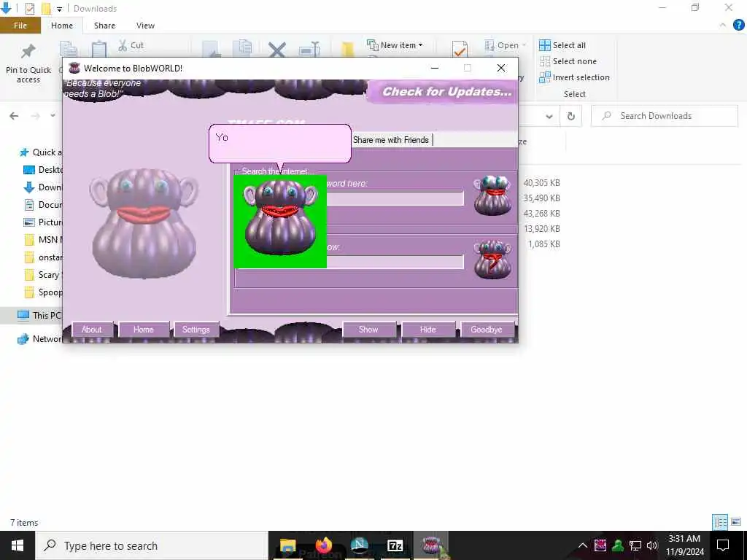
Task: Select Desktop in navigation pane
Action: pyautogui.click(x=43, y=169)
